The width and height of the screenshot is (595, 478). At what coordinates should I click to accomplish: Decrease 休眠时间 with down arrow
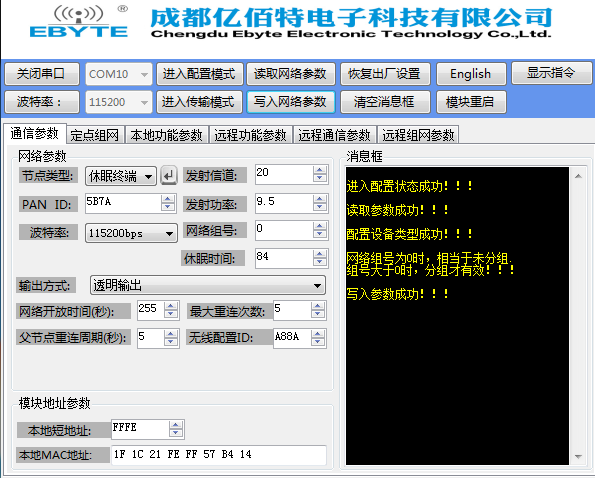tap(320, 263)
